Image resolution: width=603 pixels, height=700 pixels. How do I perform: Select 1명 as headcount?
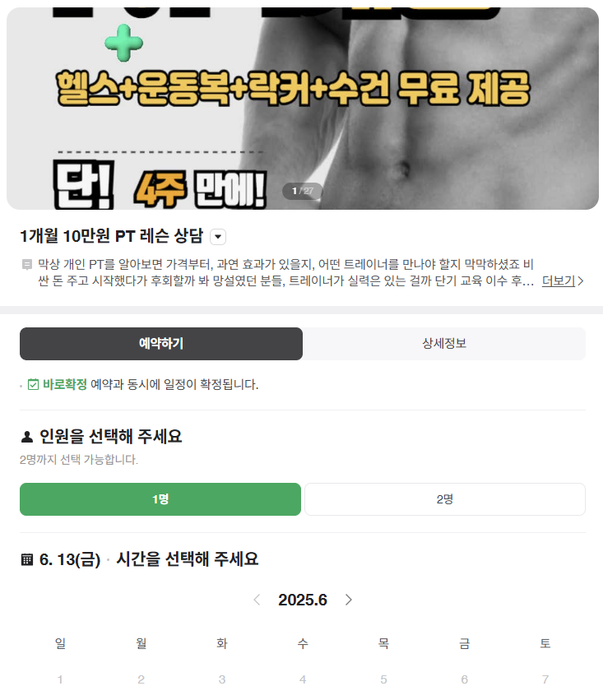tap(160, 499)
